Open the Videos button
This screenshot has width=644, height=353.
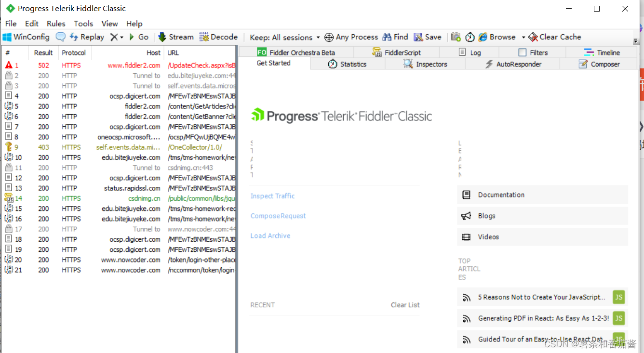[542, 237]
